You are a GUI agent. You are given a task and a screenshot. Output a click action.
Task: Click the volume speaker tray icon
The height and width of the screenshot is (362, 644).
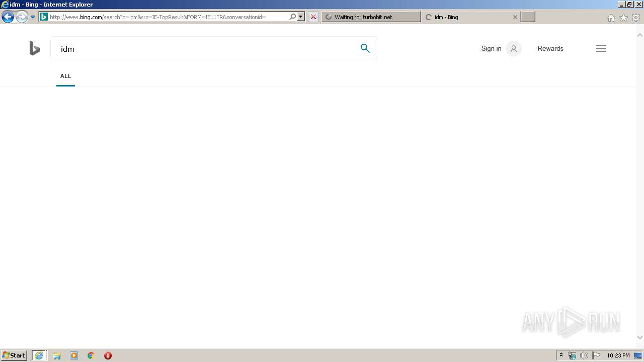(x=584, y=355)
